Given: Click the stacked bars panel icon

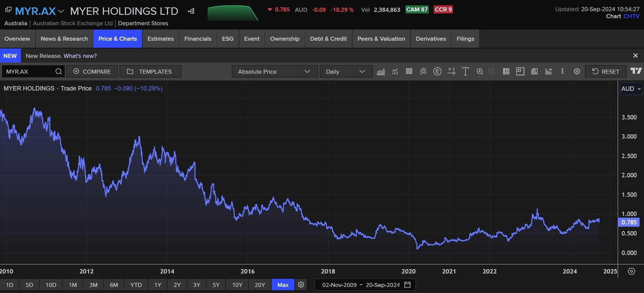Looking at the screenshot, I should click(409, 71).
